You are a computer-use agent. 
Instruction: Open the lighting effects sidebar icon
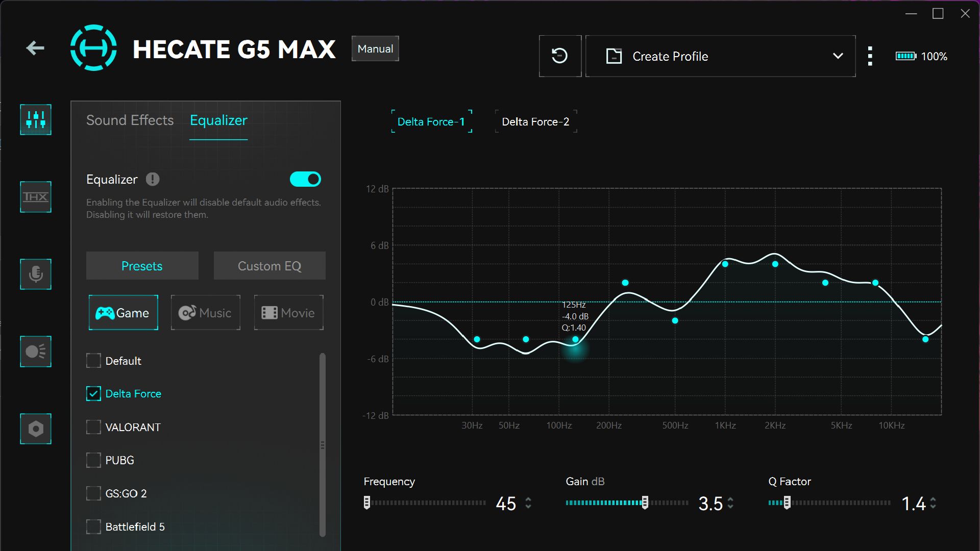tap(36, 352)
